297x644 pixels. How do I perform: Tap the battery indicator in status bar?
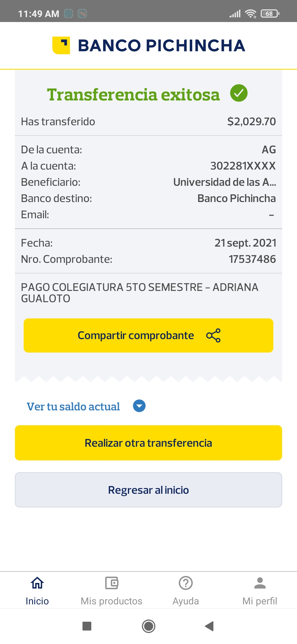(x=269, y=13)
